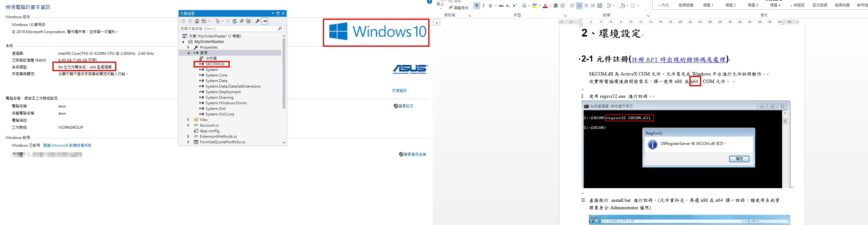Open the 剪貼簿 clipboard pane launcher
This screenshot has width=868, height=225.
click(470, 16)
